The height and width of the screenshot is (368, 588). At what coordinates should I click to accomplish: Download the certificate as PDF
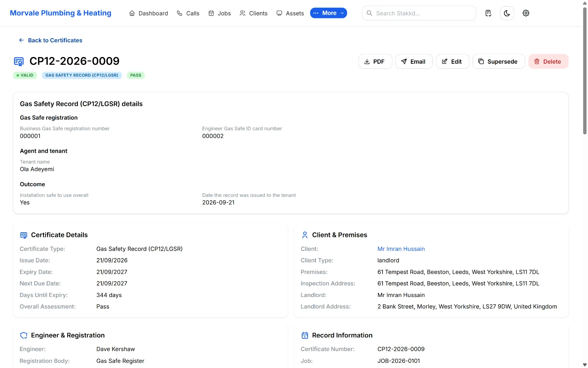point(375,61)
